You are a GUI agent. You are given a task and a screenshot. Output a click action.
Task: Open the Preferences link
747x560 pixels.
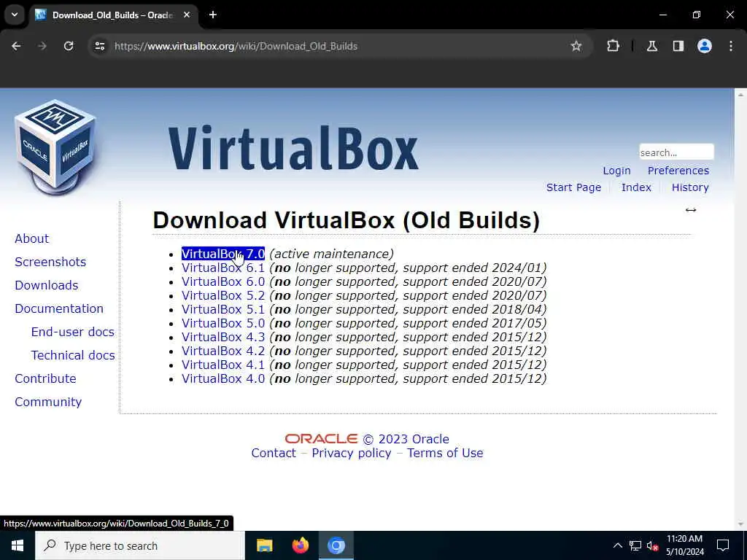point(678,171)
